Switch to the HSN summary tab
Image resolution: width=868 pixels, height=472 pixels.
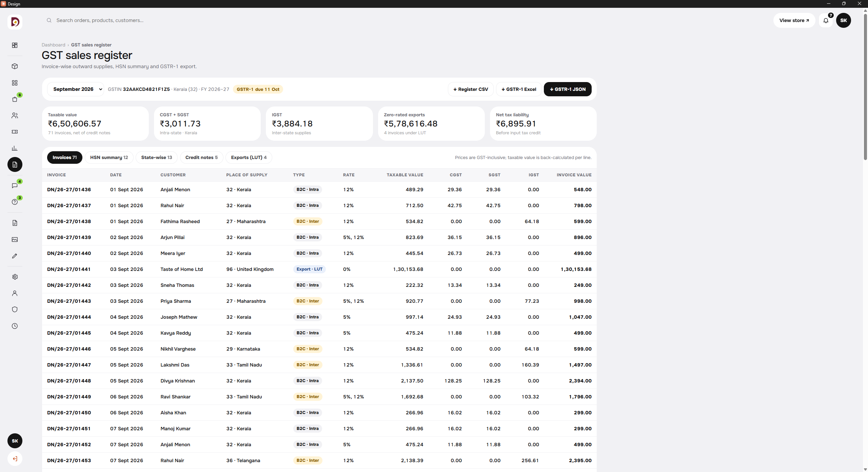point(109,157)
